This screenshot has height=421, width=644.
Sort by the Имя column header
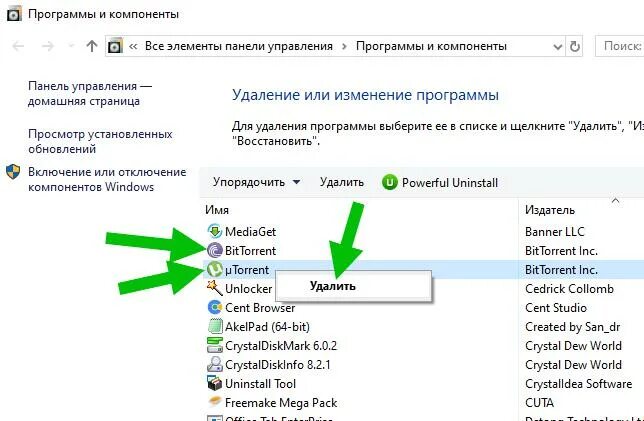217,210
